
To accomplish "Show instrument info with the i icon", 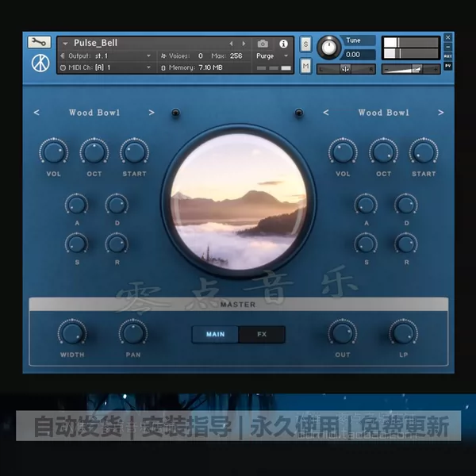I will [x=283, y=44].
